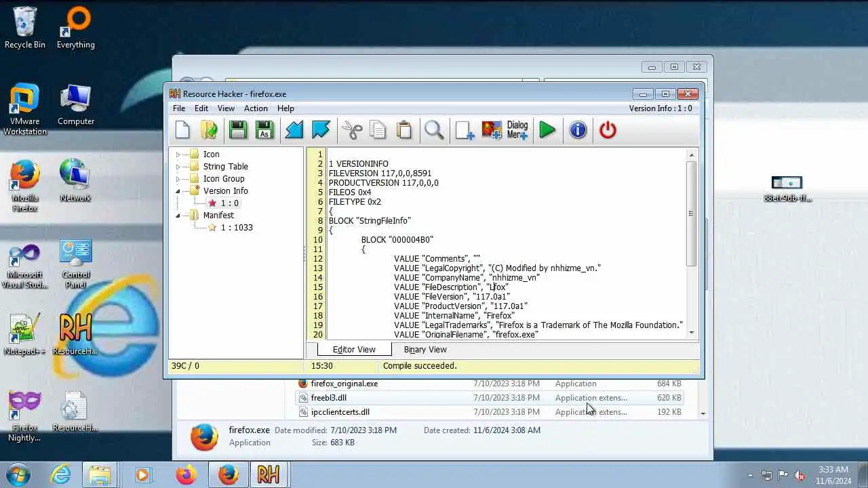Click the blue left-pointing arrow toolbar icon
Screen dimensions: 868x488
click(294, 129)
